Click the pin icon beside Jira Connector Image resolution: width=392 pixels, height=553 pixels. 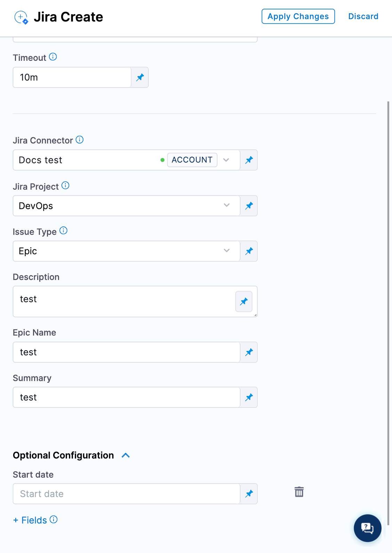coord(249,160)
